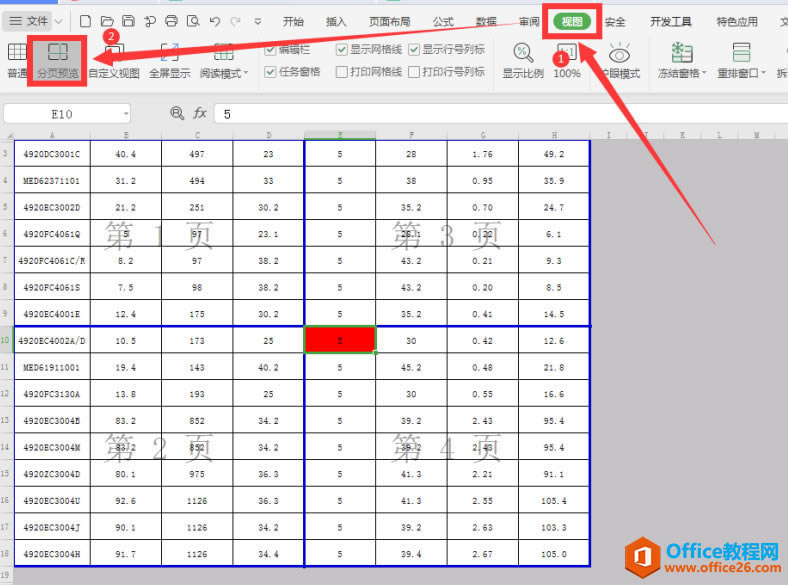
Task: Activate 全屏显示 full screen
Action: (x=169, y=60)
